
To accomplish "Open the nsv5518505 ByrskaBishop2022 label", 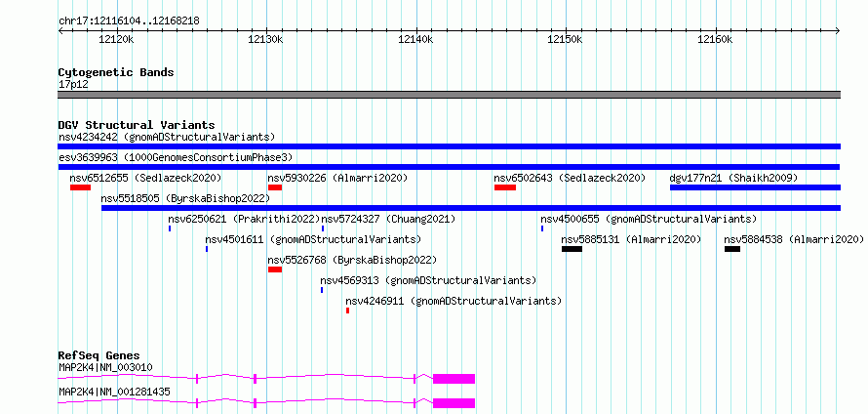I will point(185,198).
